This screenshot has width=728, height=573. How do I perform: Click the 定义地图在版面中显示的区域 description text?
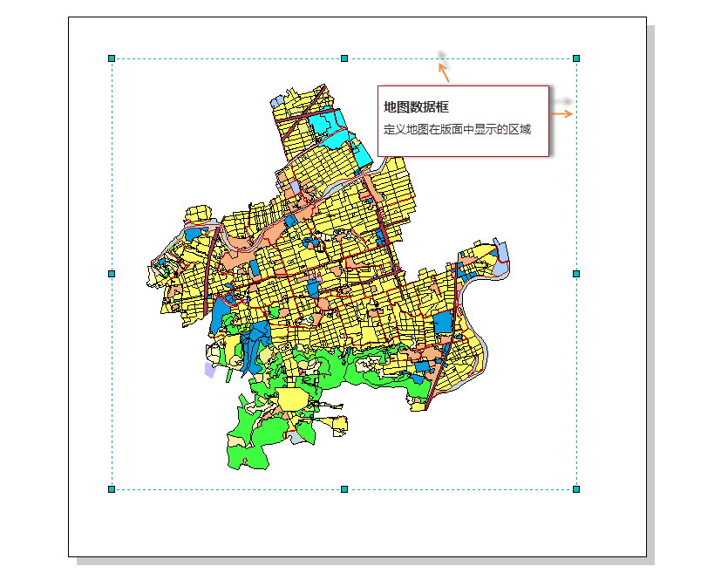457,129
